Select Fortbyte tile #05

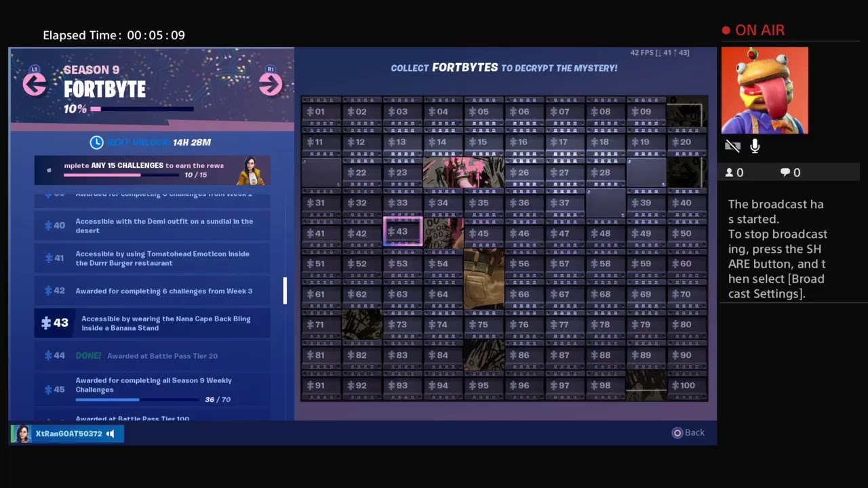[x=484, y=112]
